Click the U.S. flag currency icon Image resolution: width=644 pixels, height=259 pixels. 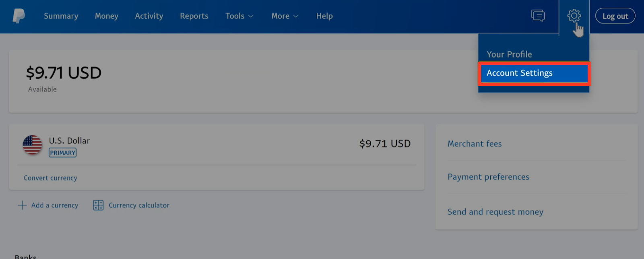pos(32,145)
